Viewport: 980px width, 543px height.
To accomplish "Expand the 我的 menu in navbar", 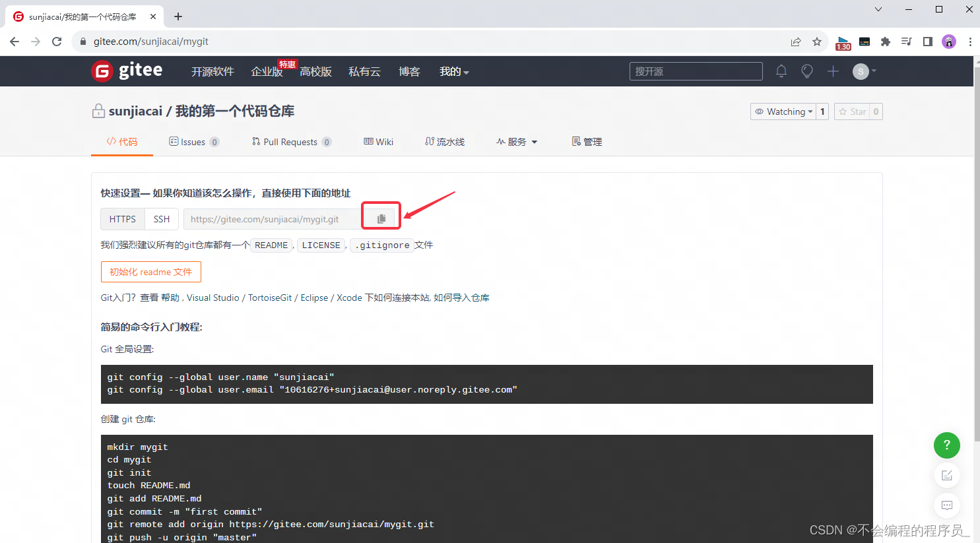I will click(x=454, y=71).
